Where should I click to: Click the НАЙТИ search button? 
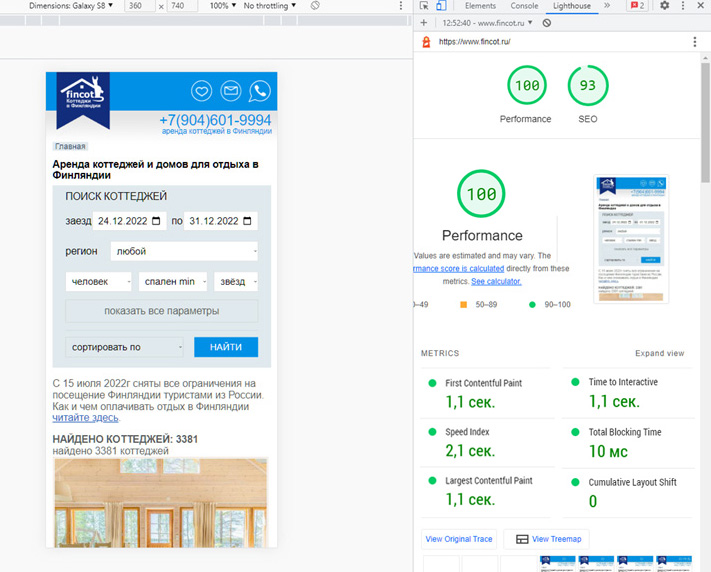226,347
